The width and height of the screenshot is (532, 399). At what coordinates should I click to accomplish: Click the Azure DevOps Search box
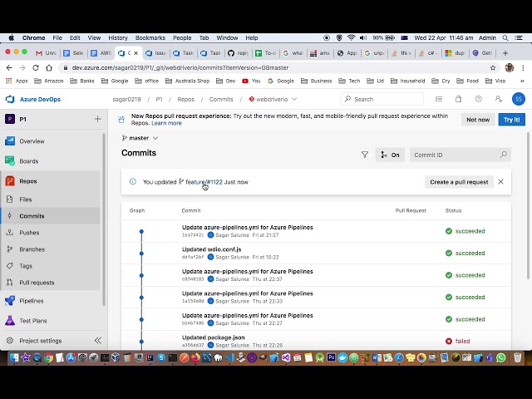pyautogui.click(x=382, y=99)
